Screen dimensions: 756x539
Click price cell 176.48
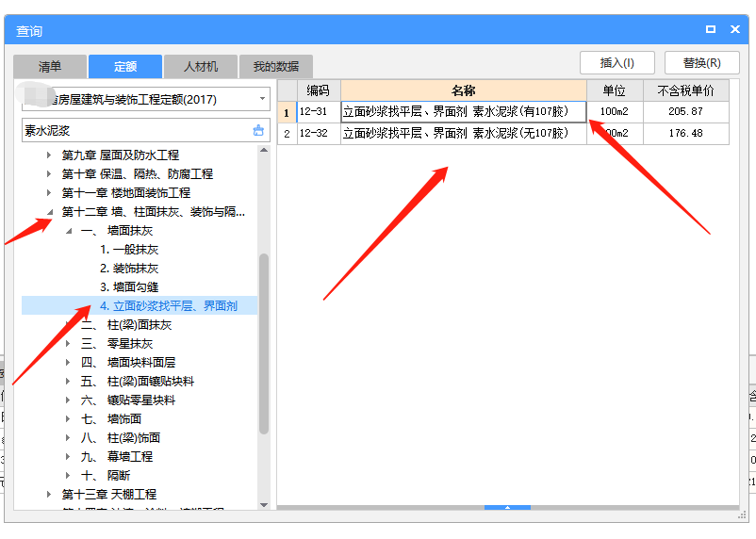[x=686, y=134]
